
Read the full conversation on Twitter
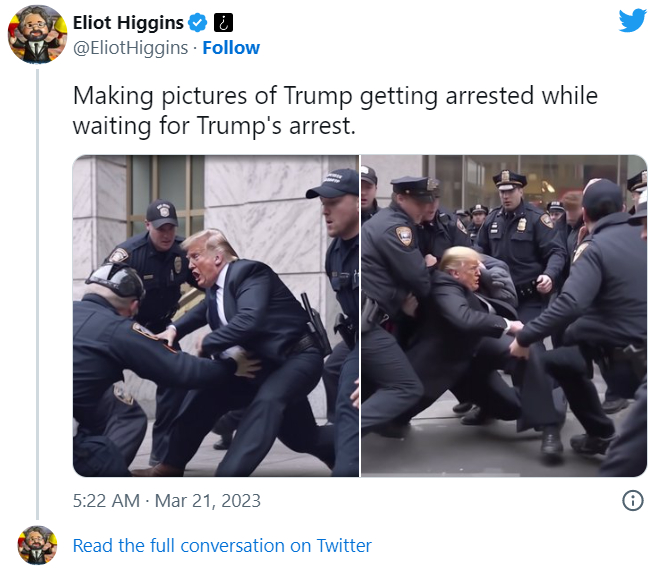pyautogui.click(x=222, y=545)
